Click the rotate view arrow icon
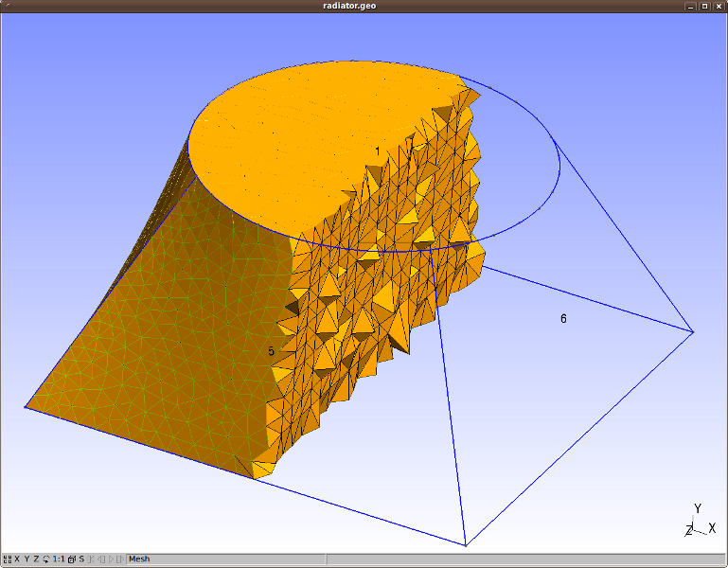The height and width of the screenshot is (568, 728). click(46, 559)
